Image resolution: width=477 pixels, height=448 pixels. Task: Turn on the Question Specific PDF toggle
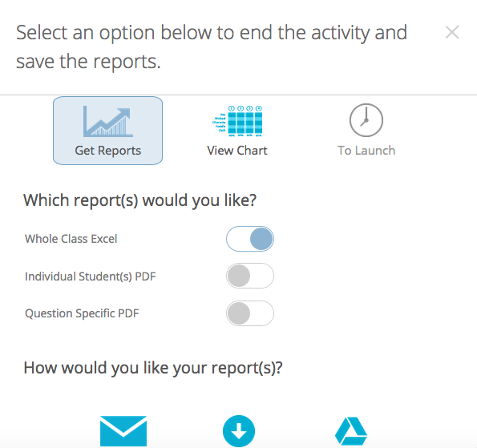(250, 313)
